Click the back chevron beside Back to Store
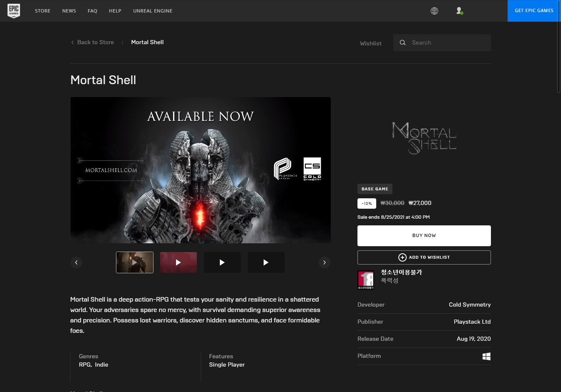This screenshot has height=392, width=561. [73, 42]
